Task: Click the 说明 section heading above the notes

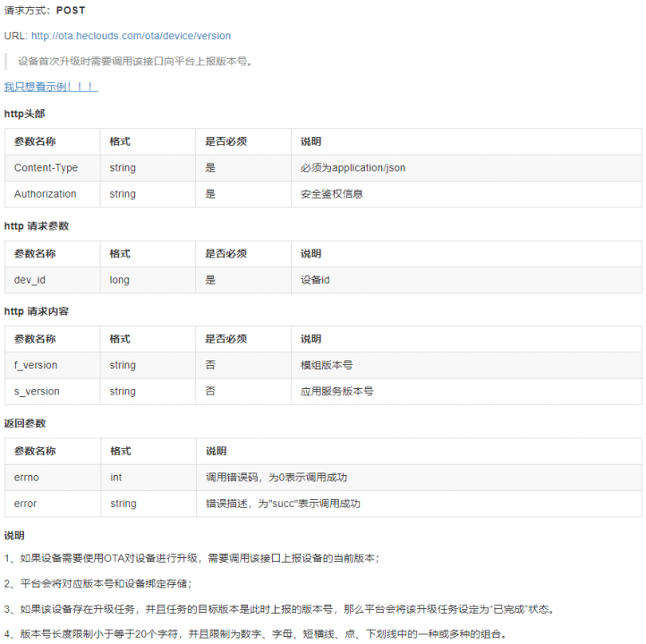Action: pyautogui.click(x=14, y=536)
